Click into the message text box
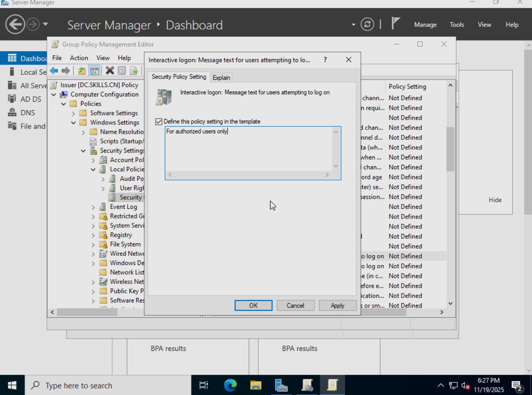The image size is (532, 395). tap(249, 149)
